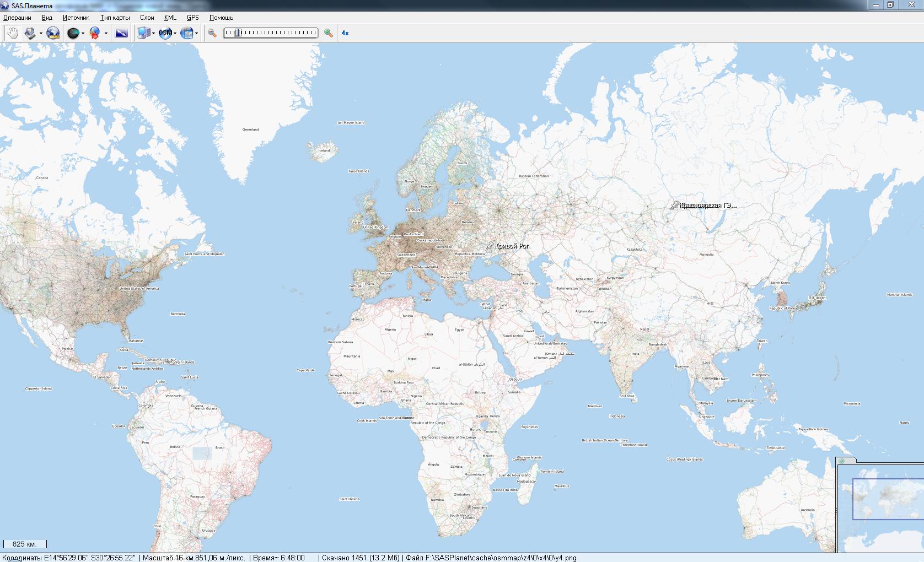Open the GPS menu
The width and height of the screenshot is (924, 562).
point(192,18)
